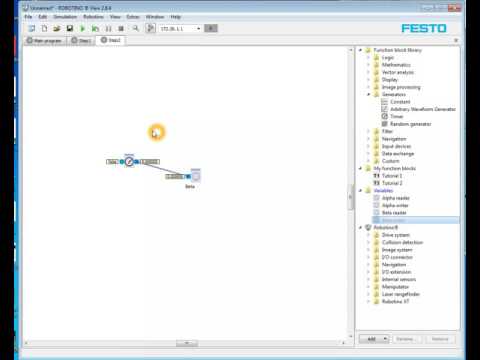Expand the Logic folder
This screenshot has width=480, height=360.
[x=369, y=57]
